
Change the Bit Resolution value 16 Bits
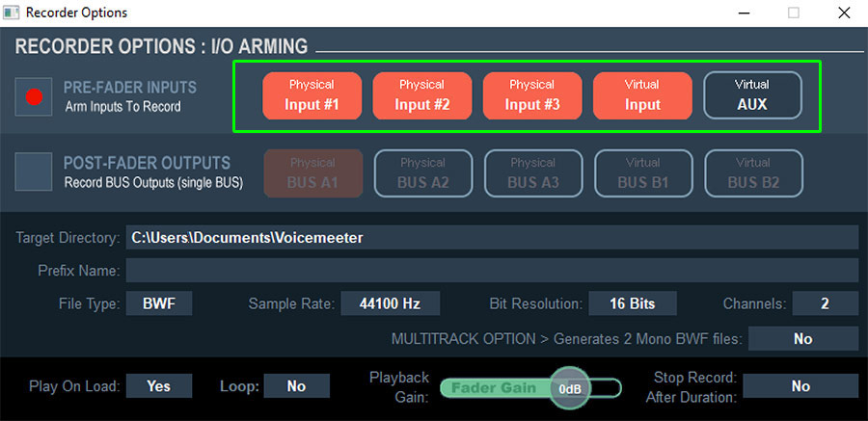(633, 303)
